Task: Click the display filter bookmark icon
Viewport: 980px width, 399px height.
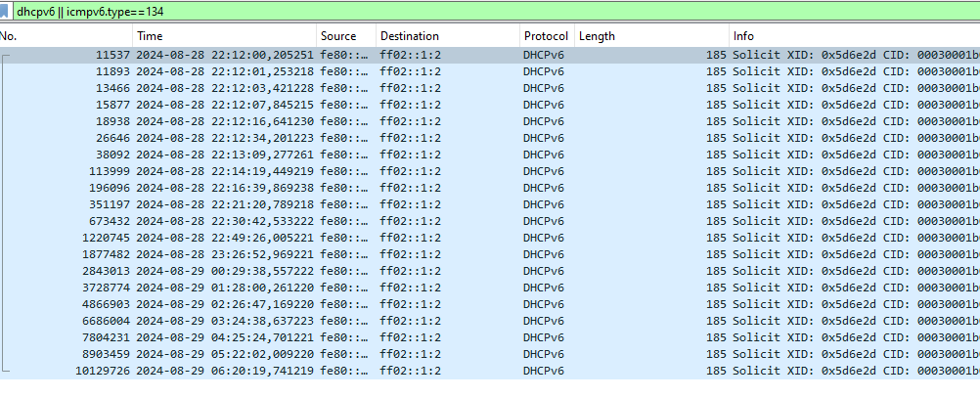Action: pos(4,12)
